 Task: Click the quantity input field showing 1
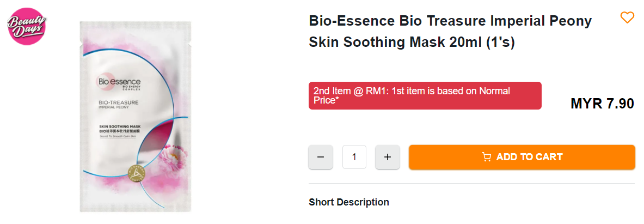pyautogui.click(x=354, y=157)
